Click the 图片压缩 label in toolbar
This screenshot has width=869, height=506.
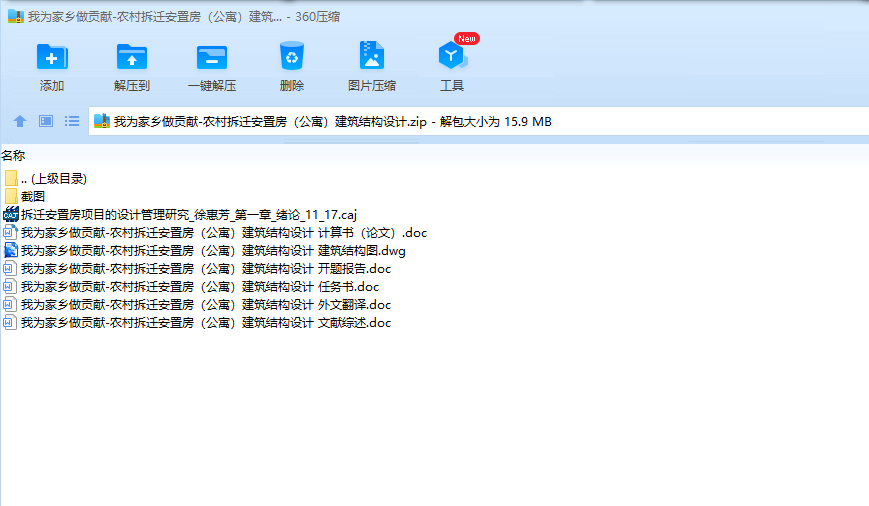[x=372, y=86]
